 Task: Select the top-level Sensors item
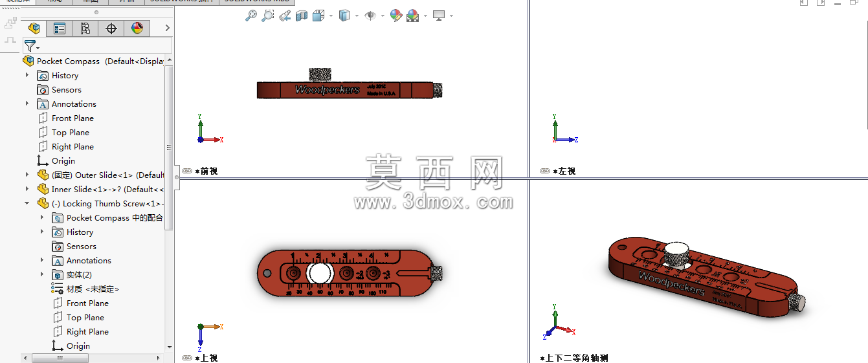tap(59, 90)
